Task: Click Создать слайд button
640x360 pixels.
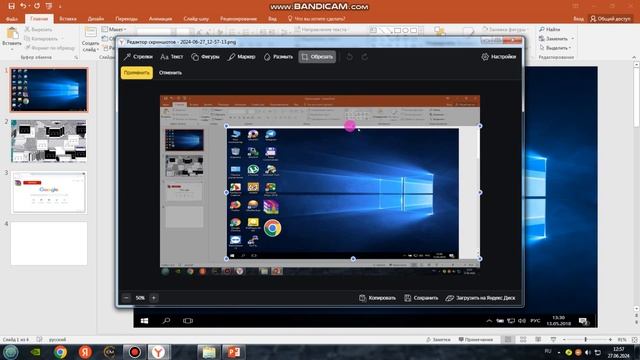Action: (90, 39)
